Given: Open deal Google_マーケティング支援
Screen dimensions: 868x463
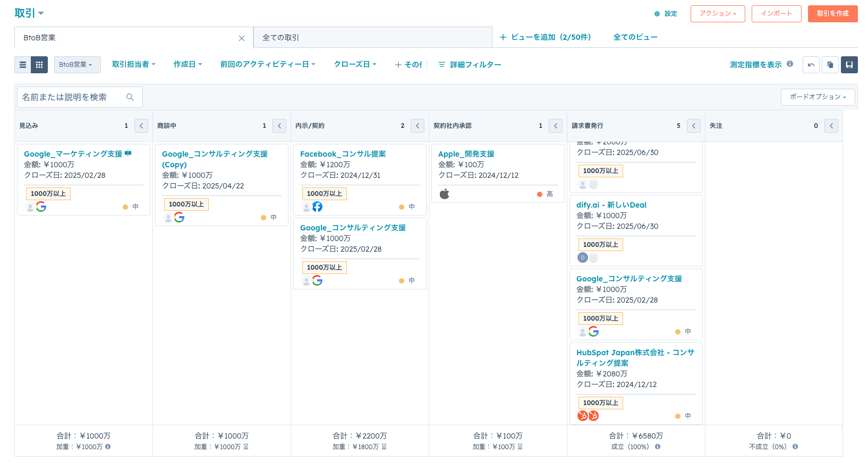Looking at the screenshot, I should pos(73,154).
